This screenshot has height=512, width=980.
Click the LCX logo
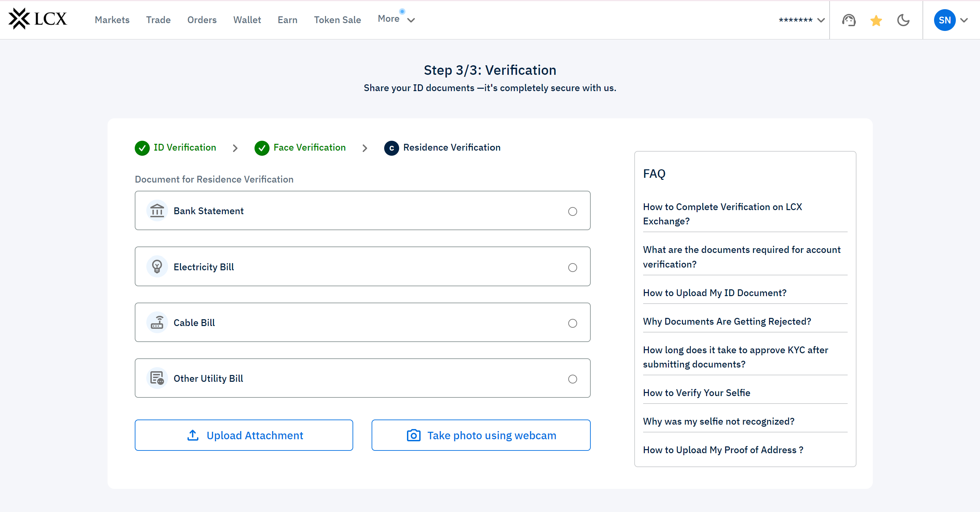[x=38, y=19]
